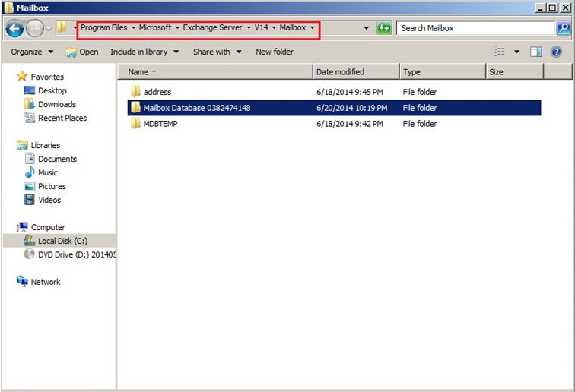Open Recent Places in navigation pane
The height and width of the screenshot is (392, 575).
[62, 118]
